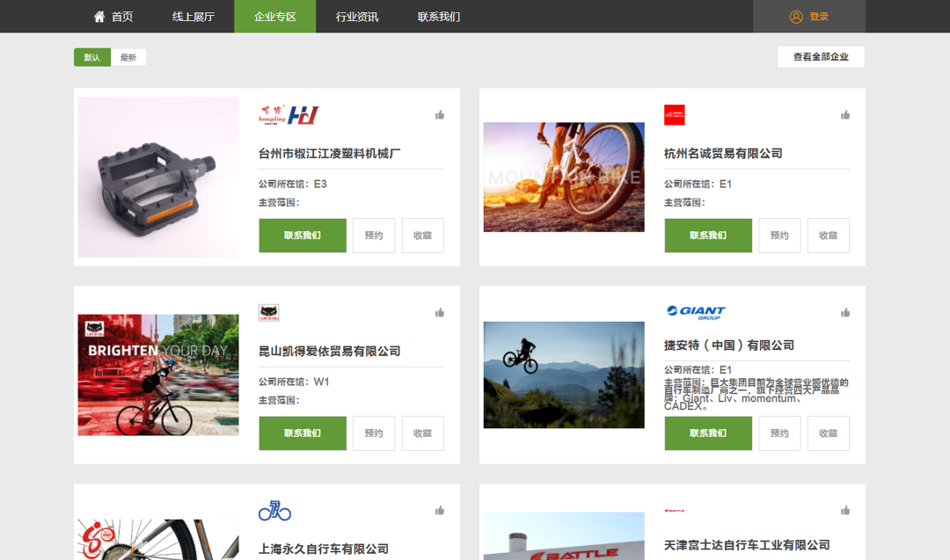
Task: Like 昆山凯得爱依贸易有限公司 with thumbs-up icon
Action: 440,312
